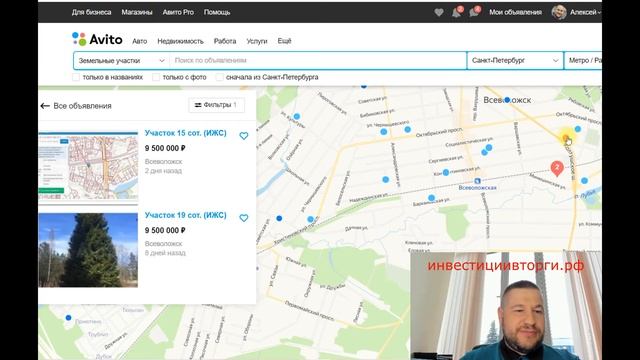The image size is (640, 360).
Task: Open the favorites heart icon in top bar
Action: click(x=439, y=13)
